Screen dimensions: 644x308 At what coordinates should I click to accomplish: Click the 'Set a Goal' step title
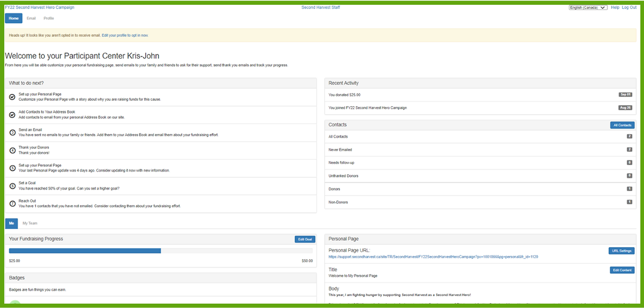(x=27, y=183)
